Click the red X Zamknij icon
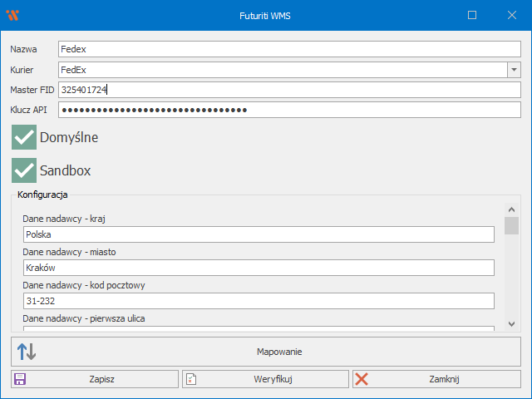Screen dimensions: 532x399 tap(362, 379)
